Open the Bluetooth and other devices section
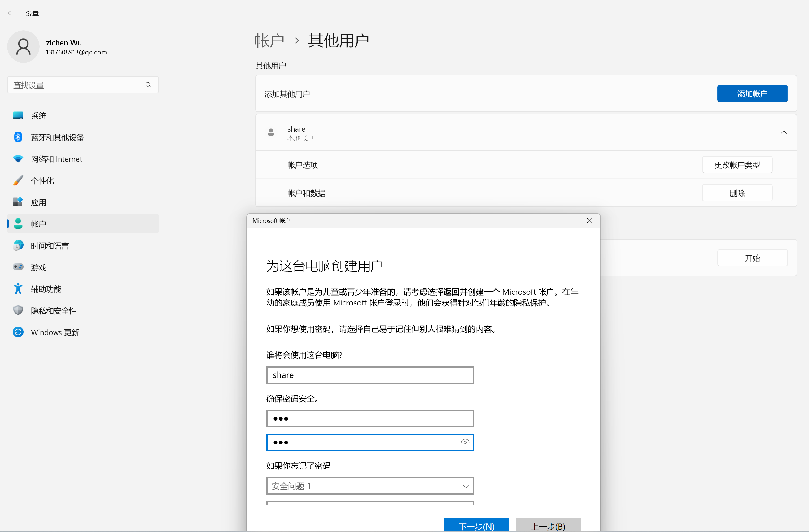Image resolution: width=809 pixels, height=532 pixels. click(57, 137)
